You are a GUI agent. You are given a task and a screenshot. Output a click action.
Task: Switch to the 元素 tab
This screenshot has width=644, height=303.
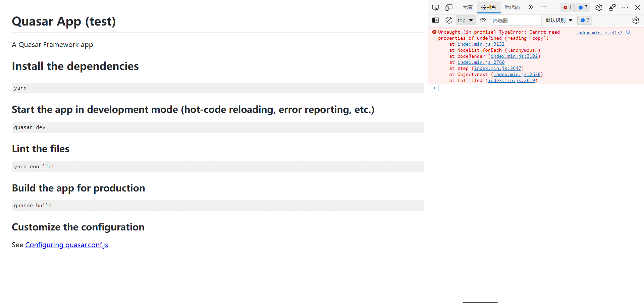468,7
